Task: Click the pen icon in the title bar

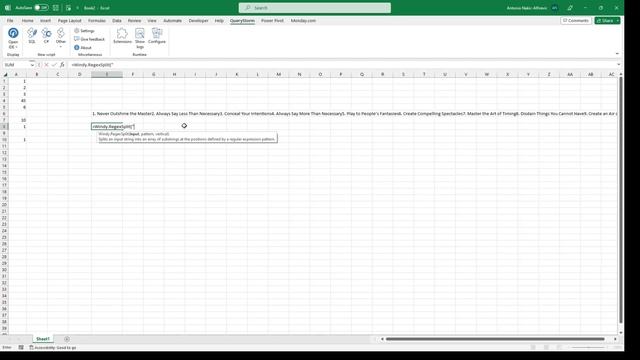Action: click(570, 8)
